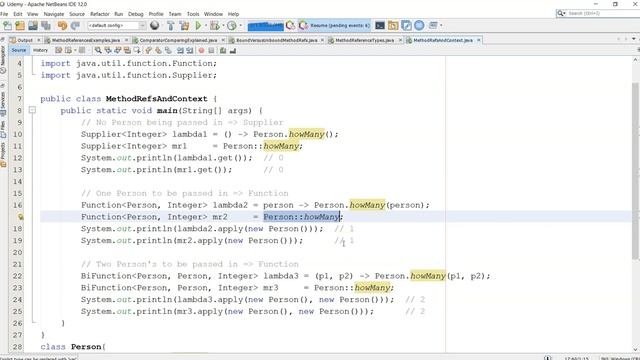Click the globe browser icon

(x=154, y=26)
